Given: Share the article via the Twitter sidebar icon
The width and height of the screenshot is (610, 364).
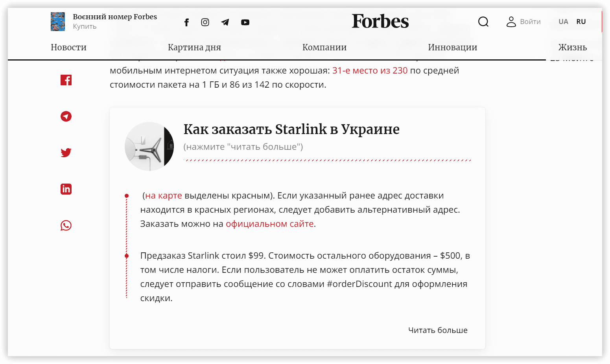Looking at the screenshot, I should click(66, 153).
